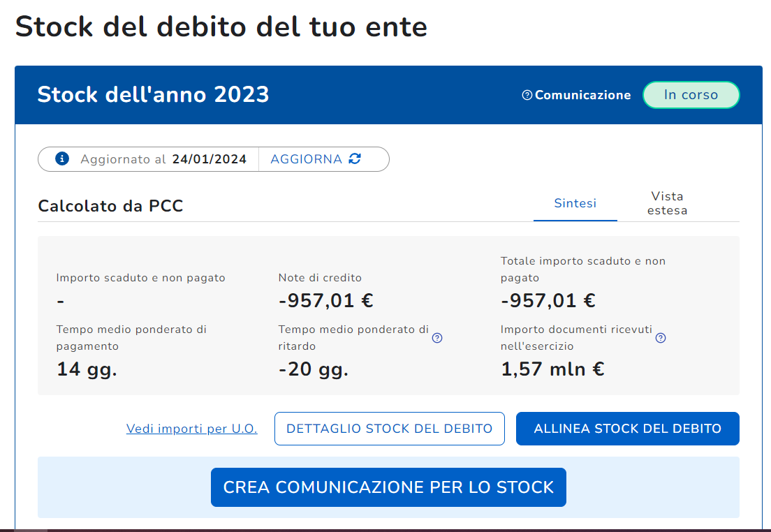
Task: Select the Totale importo scaduto e non pagato amount
Action: coord(548,301)
